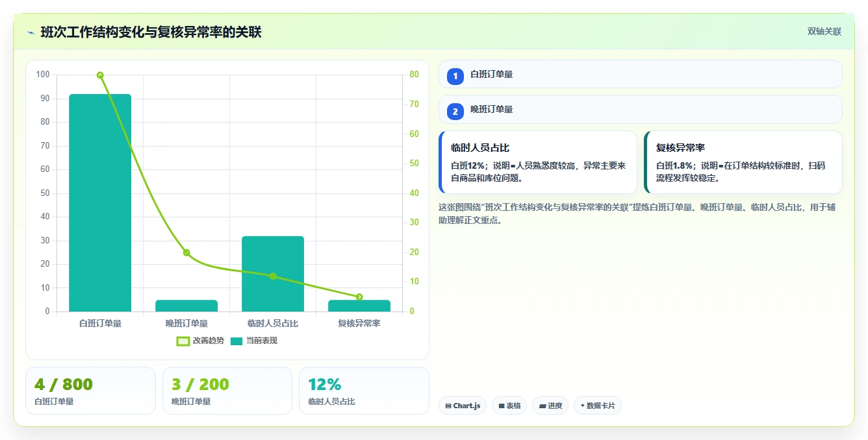The height and width of the screenshot is (440, 868).
Task: Click the x-axis label 晚班订单量
Action: tap(186, 323)
